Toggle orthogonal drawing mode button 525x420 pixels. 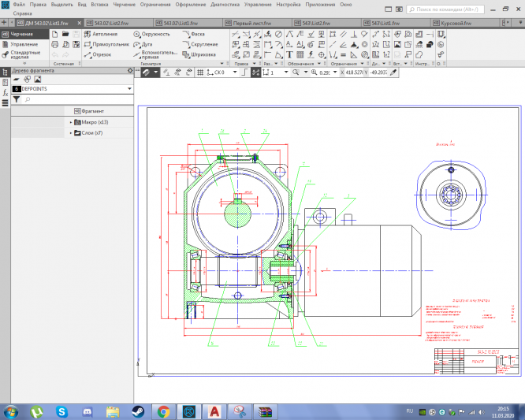click(x=244, y=72)
